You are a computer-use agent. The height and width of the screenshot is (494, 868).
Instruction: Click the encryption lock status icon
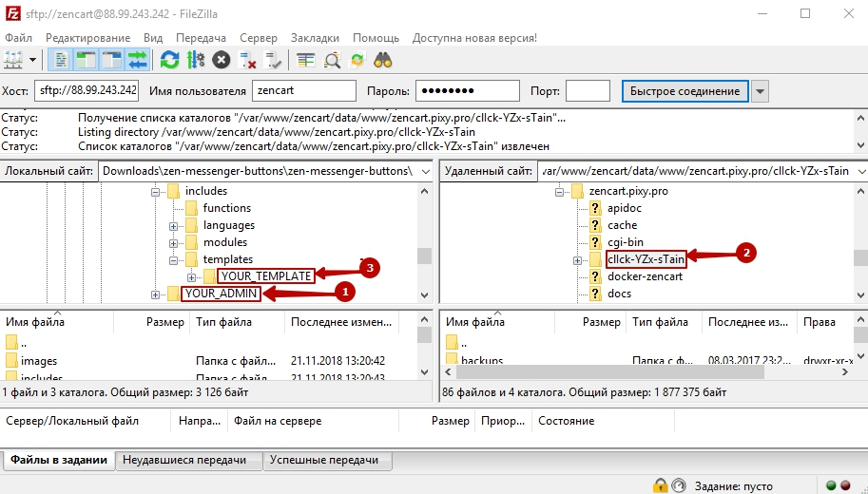coord(660,485)
